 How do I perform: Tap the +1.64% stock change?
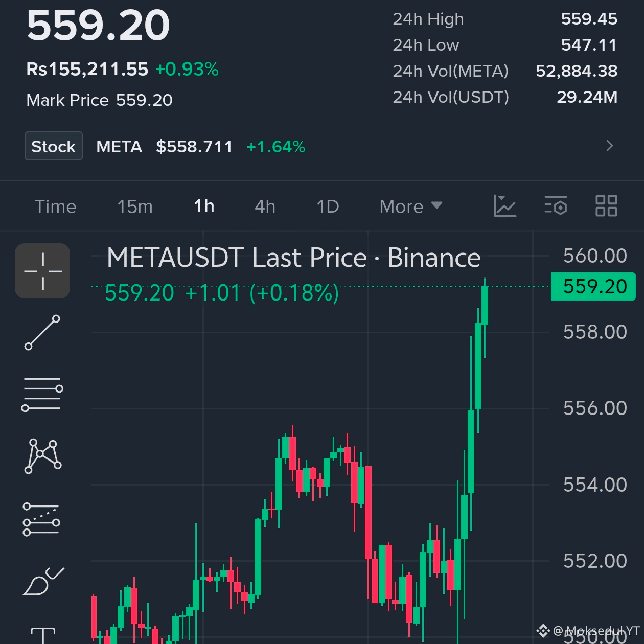point(276,147)
